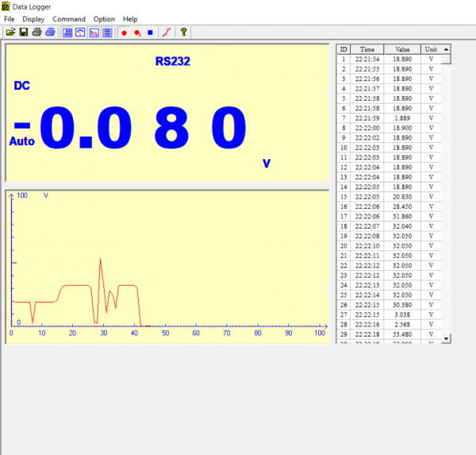The image size is (476, 455).
Task: Open help with the question mark icon
Action: [x=183, y=33]
